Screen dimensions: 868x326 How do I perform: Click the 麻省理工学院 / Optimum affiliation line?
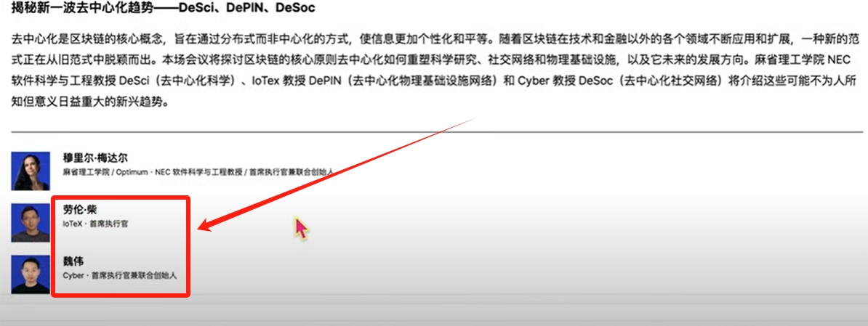tap(198, 172)
